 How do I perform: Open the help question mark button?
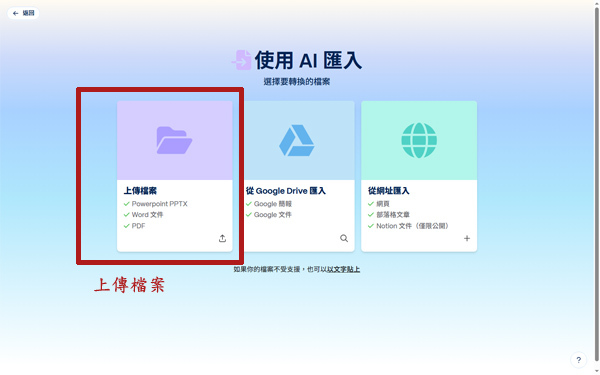click(579, 360)
